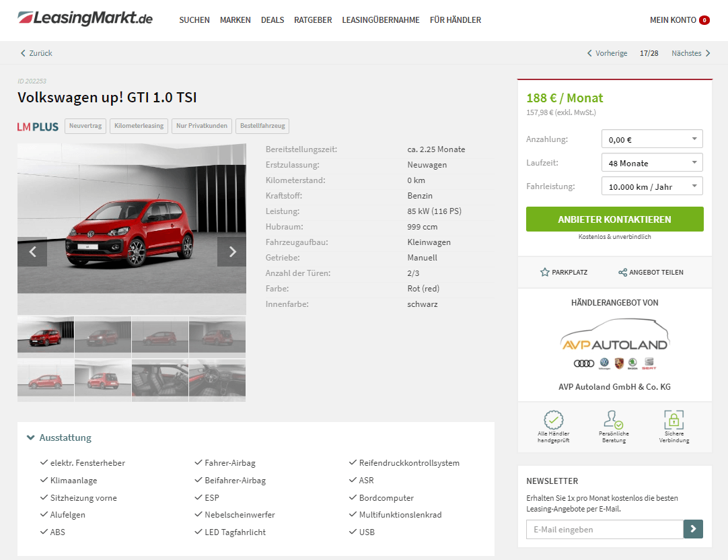The image size is (728, 560).
Task: Click the '85 kW (116 PS)' value
Action: point(434,211)
